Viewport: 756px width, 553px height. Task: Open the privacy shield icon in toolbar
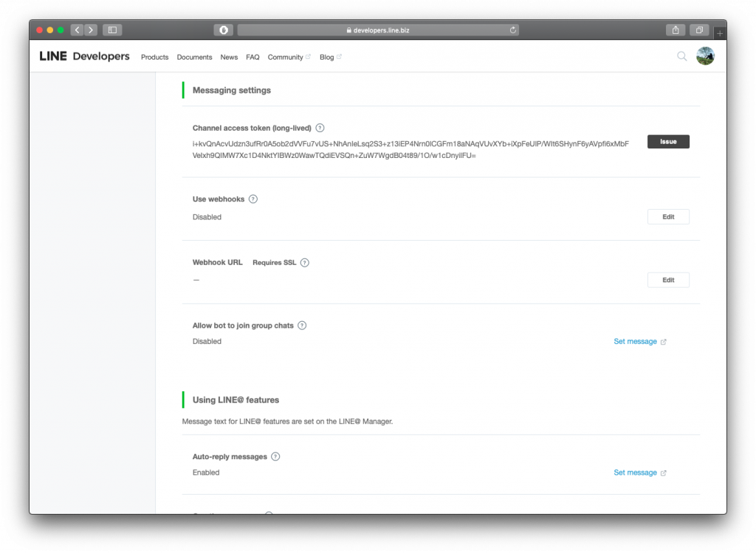(224, 30)
